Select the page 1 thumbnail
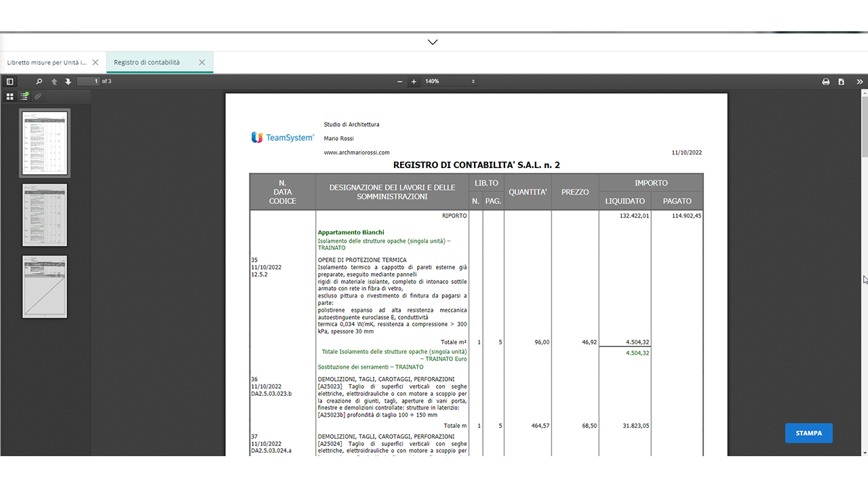The image size is (868, 488). [x=45, y=143]
